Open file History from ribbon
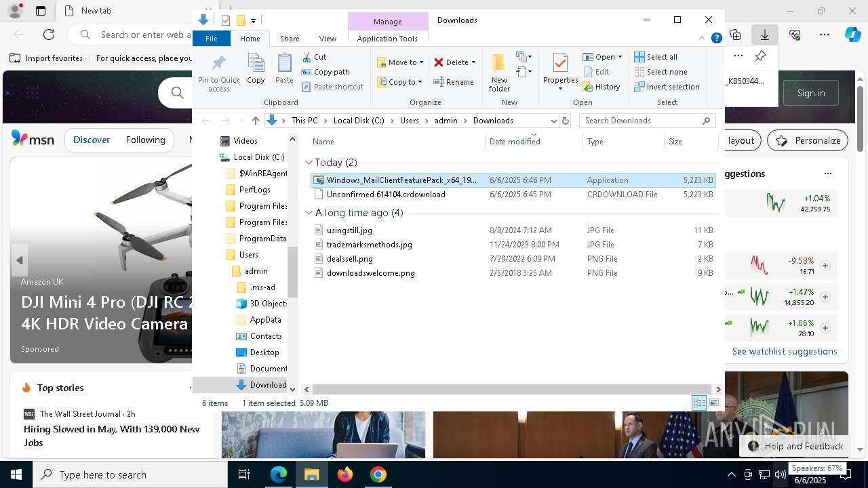868x488 pixels. (x=601, y=87)
